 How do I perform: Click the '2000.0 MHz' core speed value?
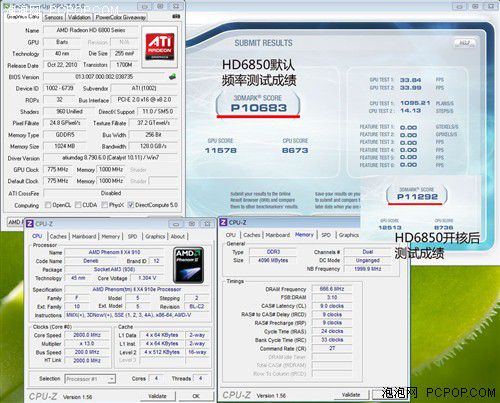tap(87, 335)
